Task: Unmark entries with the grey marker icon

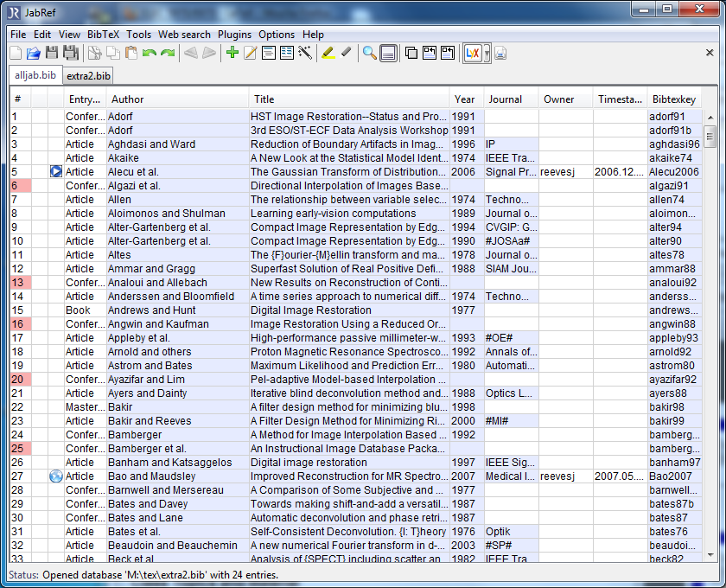Action: click(x=347, y=53)
